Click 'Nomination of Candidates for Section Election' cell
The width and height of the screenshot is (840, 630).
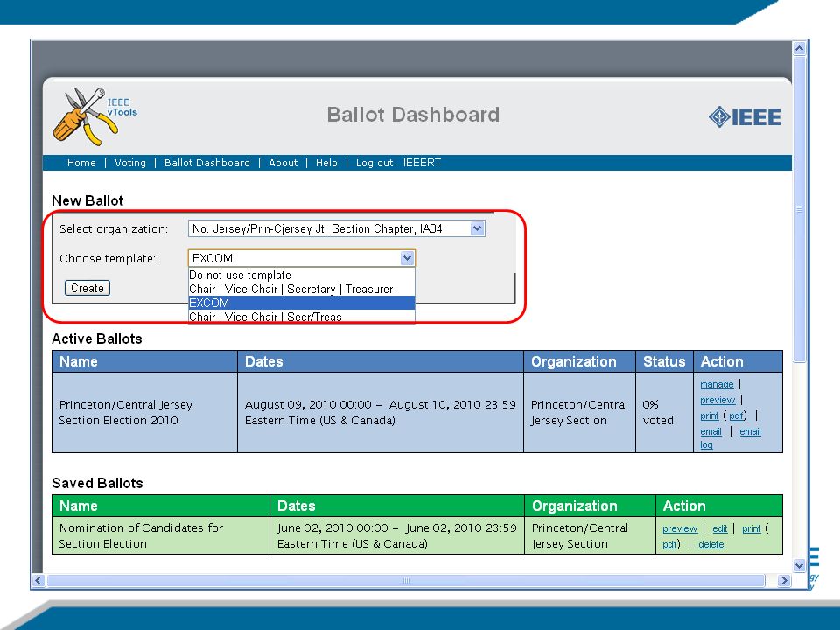point(161,535)
